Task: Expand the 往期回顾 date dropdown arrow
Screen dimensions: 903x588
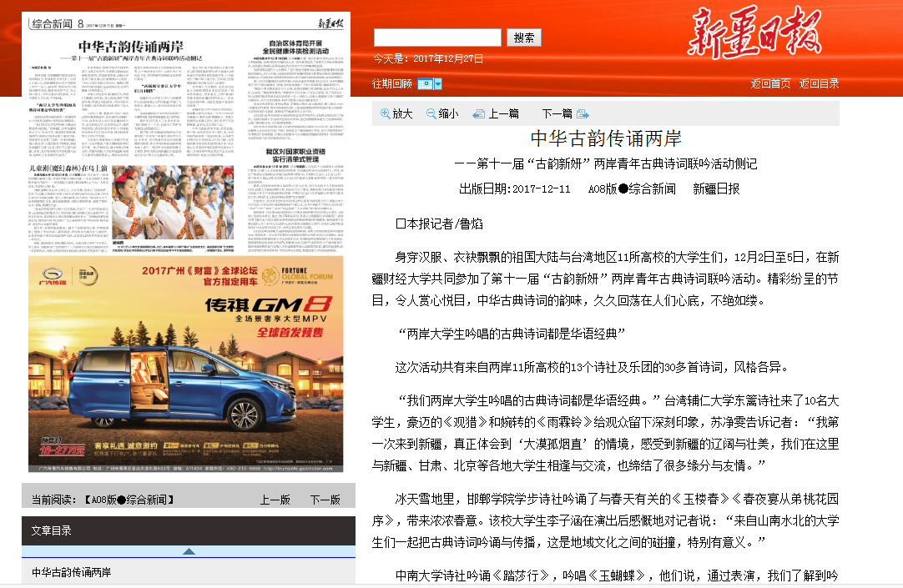Action: pos(437,83)
